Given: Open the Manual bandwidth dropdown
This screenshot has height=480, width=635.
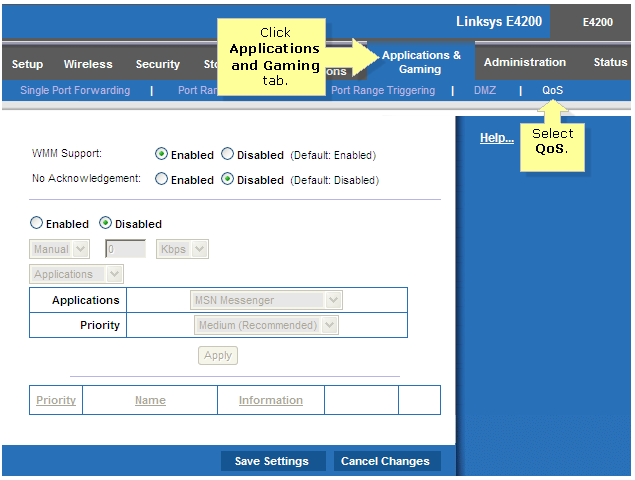Looking at the screenshot, I should point(59,249).
